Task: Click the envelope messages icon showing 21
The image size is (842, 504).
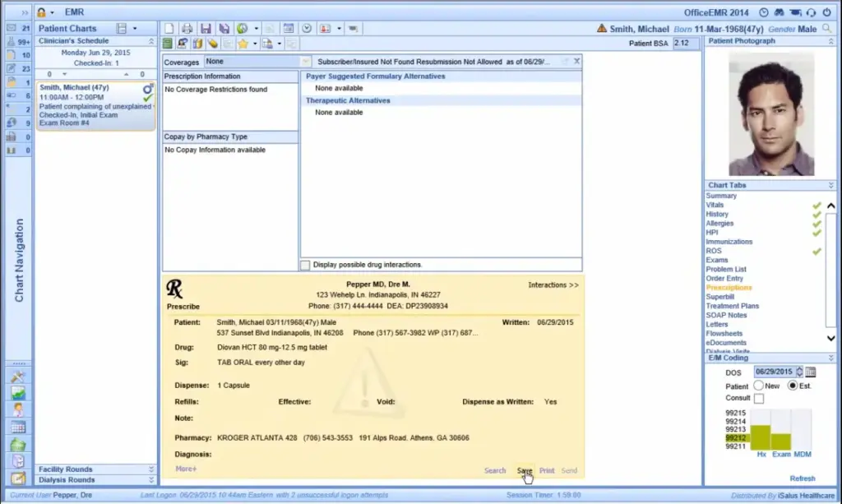Action: point(12,27)
